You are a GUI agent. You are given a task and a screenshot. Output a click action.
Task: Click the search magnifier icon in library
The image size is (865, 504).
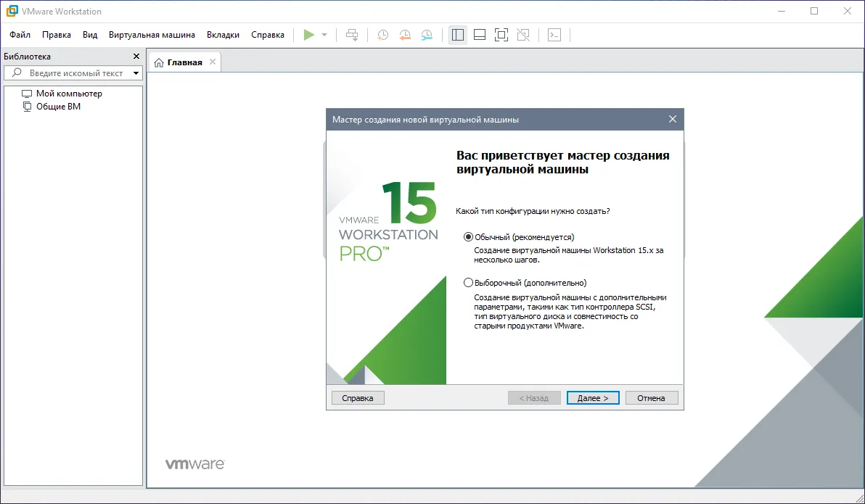(x=17, y=73)
